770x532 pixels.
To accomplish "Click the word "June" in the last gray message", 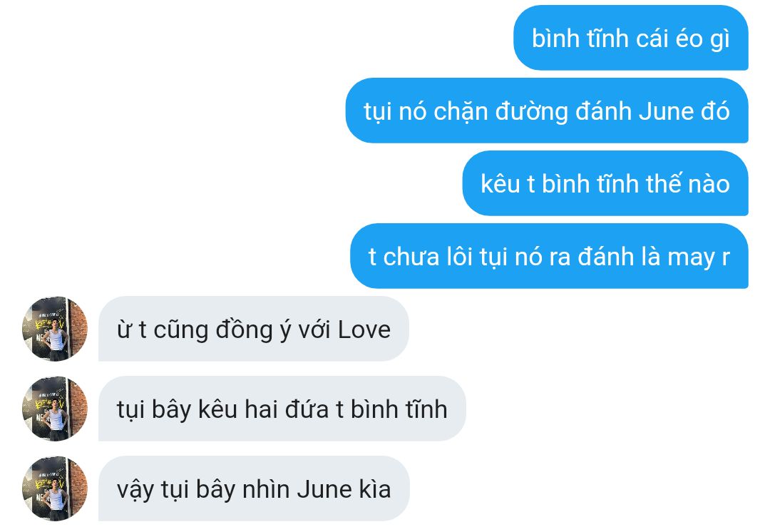I will click(324, 489).
